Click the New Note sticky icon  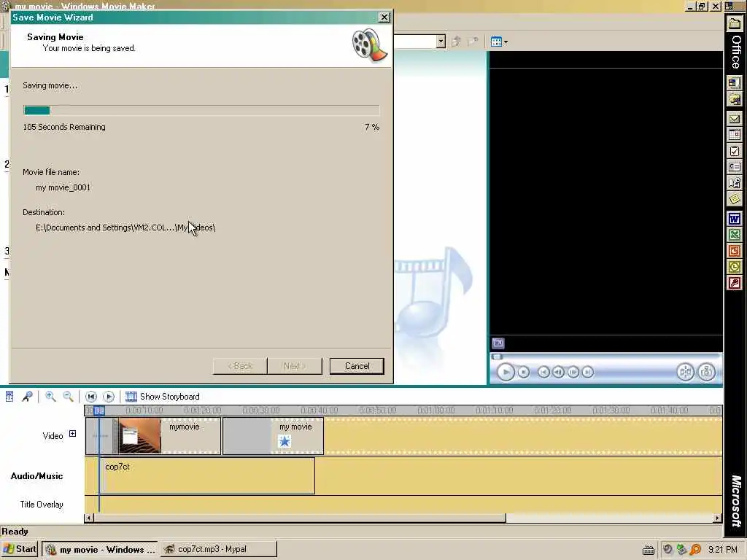[x=735, y=199]
